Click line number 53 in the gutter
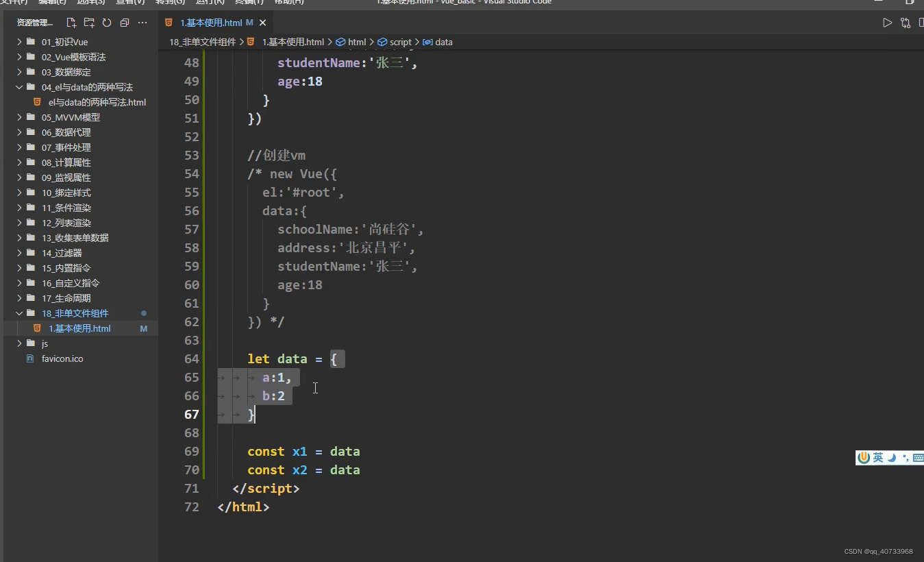The width and height of the screenshot is (924, 562). point(192,156)
